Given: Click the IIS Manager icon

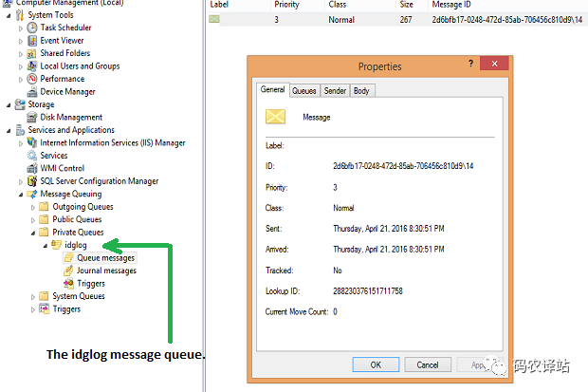Looking at the screenshot, I should (x=32, y=142).
